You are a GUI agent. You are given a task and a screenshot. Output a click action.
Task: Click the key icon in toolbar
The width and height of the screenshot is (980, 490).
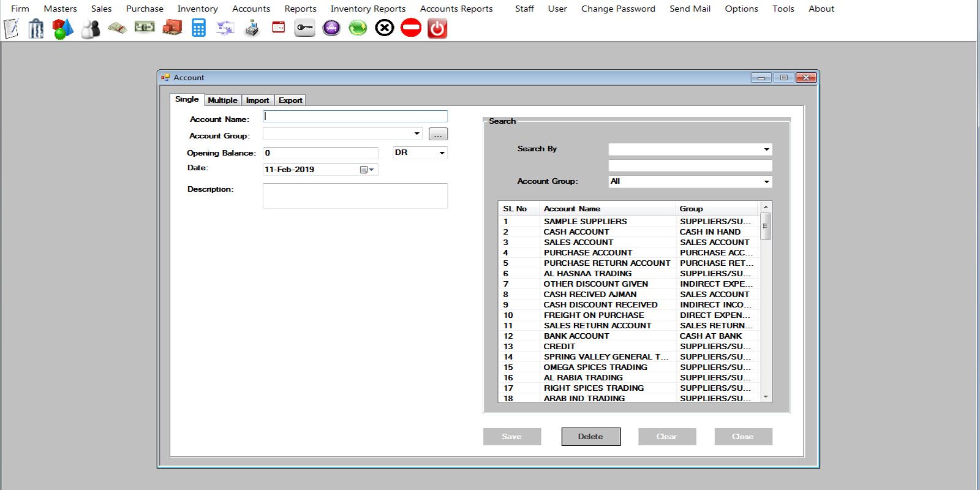[304, 28]
